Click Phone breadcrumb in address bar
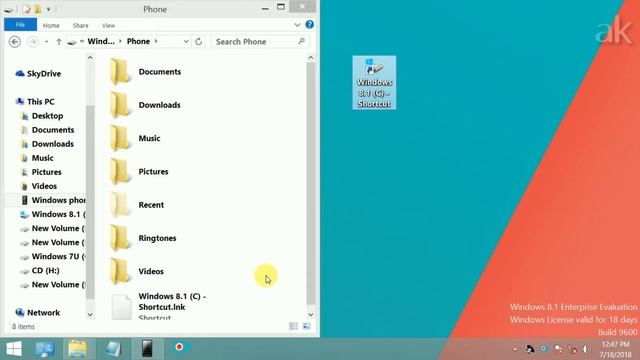Viewport: 640px width, 360px height. click(x=138, y=41)
